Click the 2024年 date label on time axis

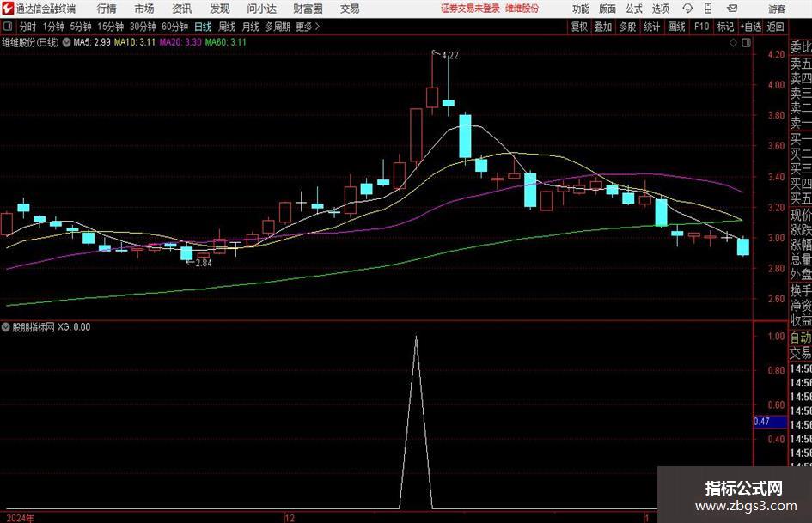pyautogui.click(x=21, y=518)
